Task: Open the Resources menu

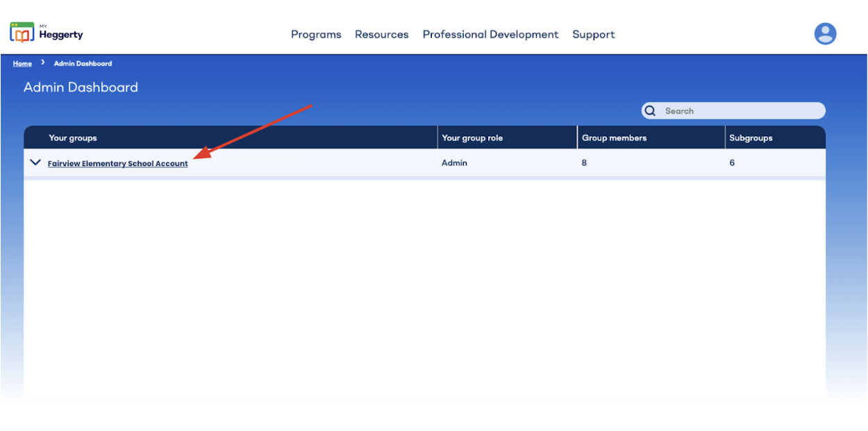Action: tap(381, 34)
